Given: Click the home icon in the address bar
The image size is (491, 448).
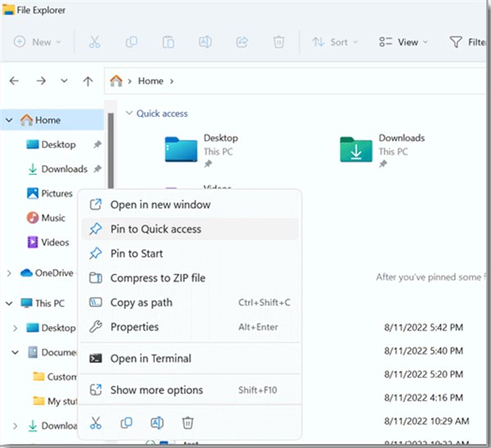Looking at the screenshot, I should tap(116, 81).
